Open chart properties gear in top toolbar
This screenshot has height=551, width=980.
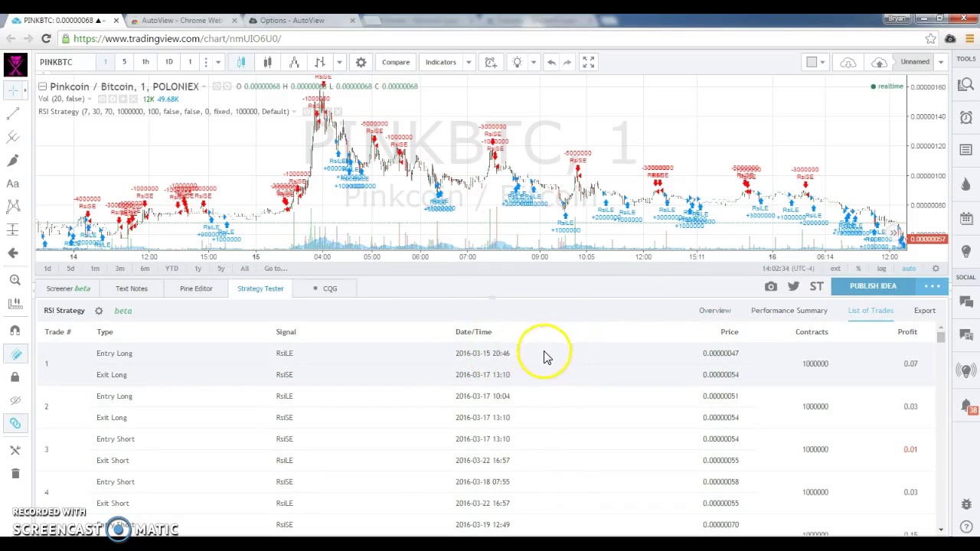click(x=361, y=62)
